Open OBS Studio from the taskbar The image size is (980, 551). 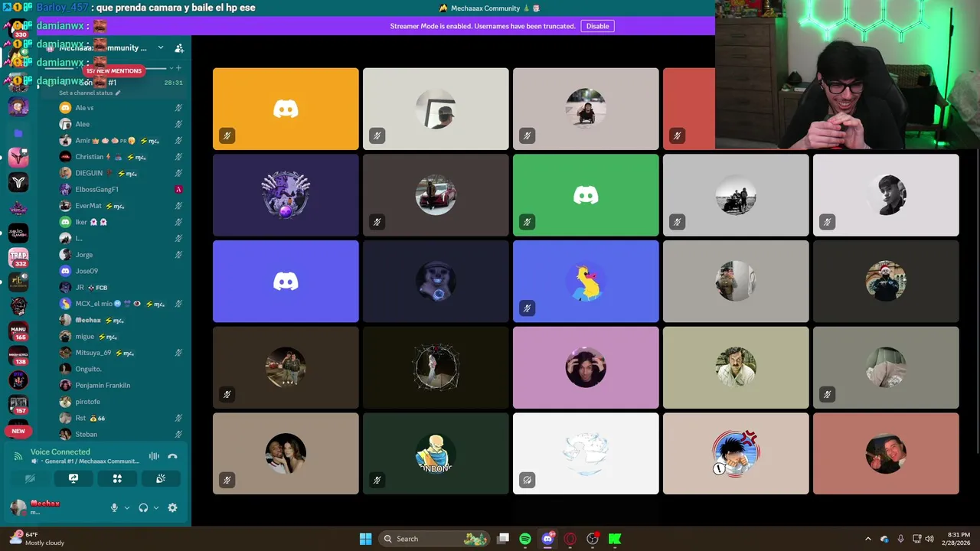pyautogui.click(x=593, y=539)
